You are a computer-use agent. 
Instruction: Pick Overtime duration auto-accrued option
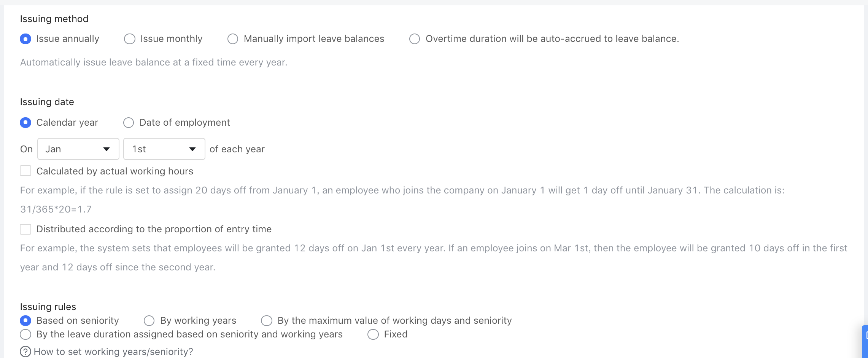[415, 39]
